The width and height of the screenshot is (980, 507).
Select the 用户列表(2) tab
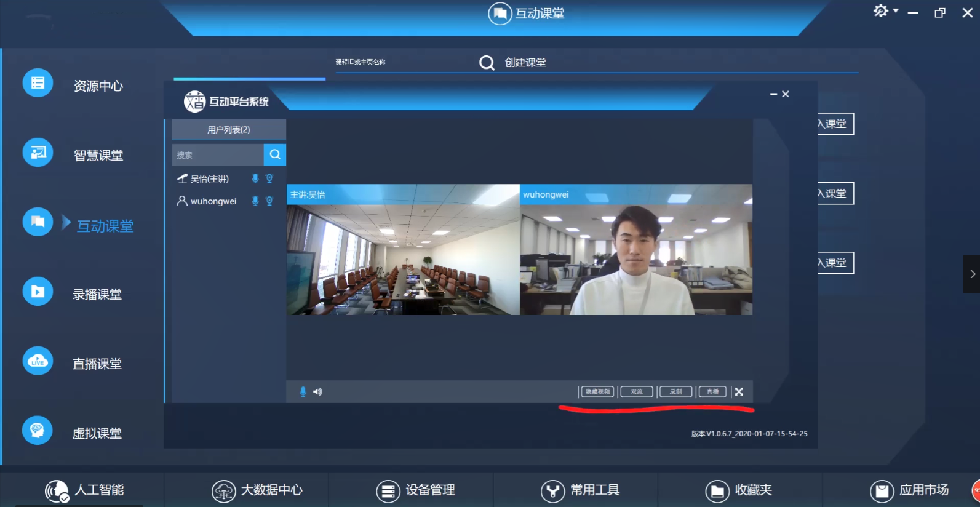click(228, 130)
